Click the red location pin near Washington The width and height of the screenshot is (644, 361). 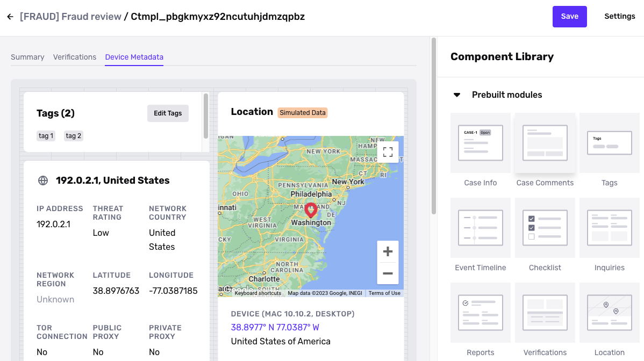coord(311,210)
